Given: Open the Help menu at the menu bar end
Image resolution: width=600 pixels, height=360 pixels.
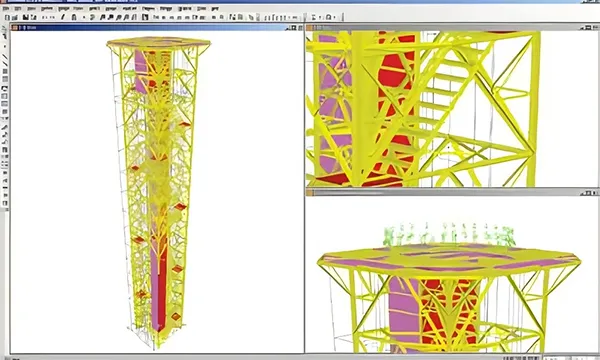Looking at the screenshot, I should (215, 8).
